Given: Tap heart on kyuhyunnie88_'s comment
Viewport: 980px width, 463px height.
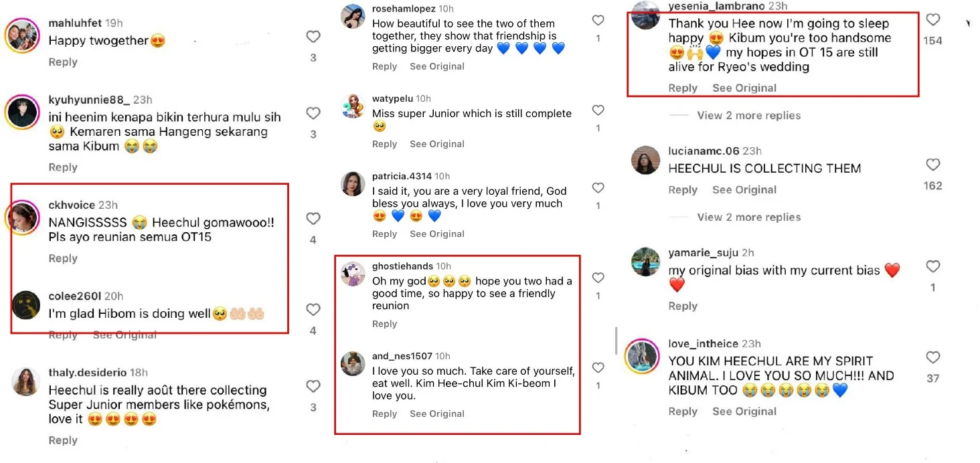Looking at the screenshot, I should pyautogui.click(x=313, y=114).
